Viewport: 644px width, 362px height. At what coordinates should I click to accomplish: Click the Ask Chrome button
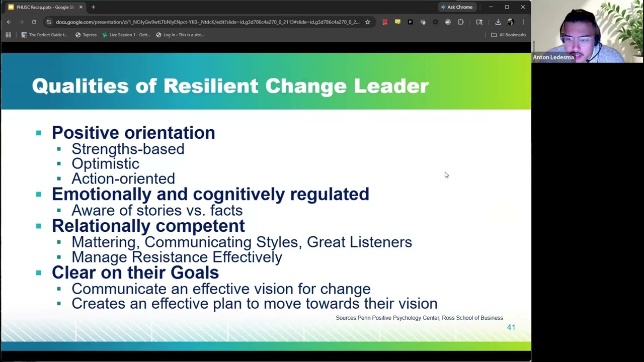457,7
